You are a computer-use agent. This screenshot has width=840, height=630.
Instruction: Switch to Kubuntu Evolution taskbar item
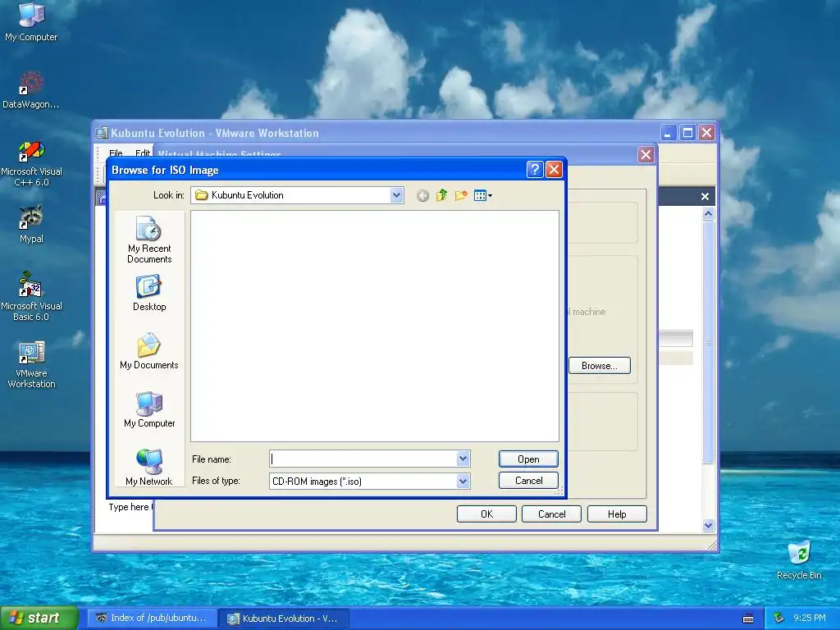(284, 619)
